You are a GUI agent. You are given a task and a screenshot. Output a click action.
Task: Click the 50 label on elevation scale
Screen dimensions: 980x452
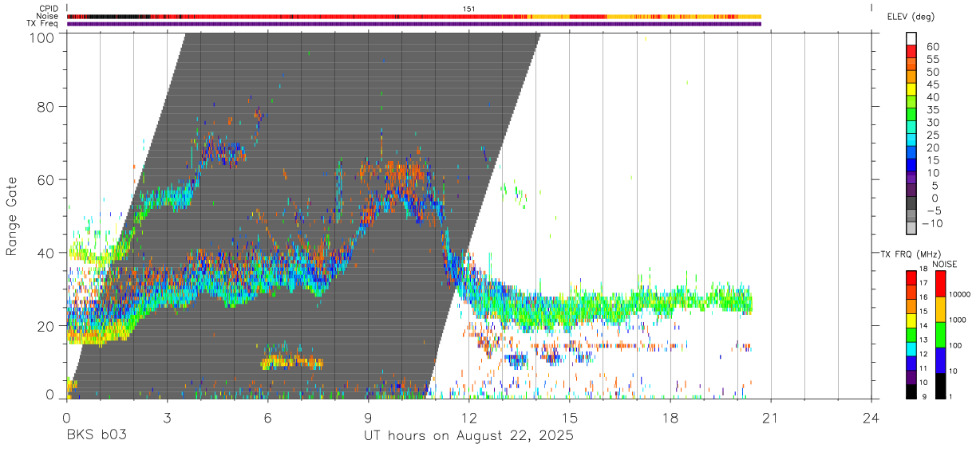[x=933, y=72]
